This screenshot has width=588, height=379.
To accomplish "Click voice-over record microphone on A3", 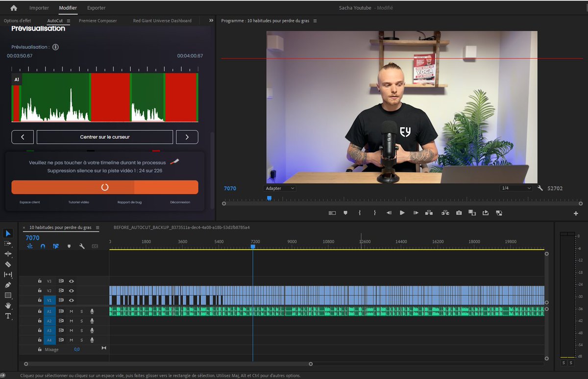I will 92,330.
